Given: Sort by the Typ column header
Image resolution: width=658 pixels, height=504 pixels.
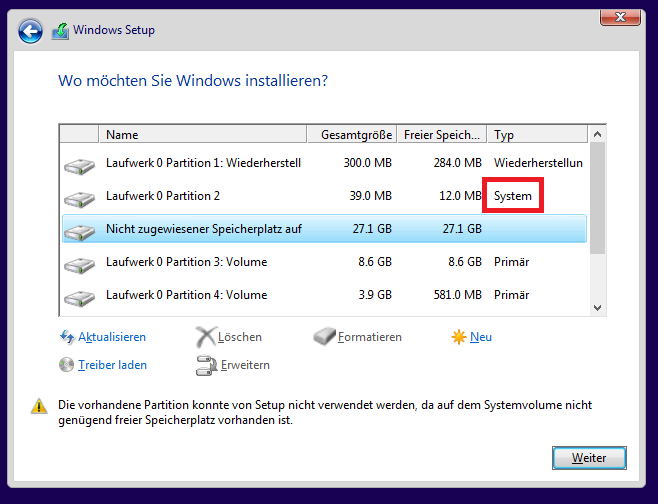Looking at the screenshot, I should point(538,135).
